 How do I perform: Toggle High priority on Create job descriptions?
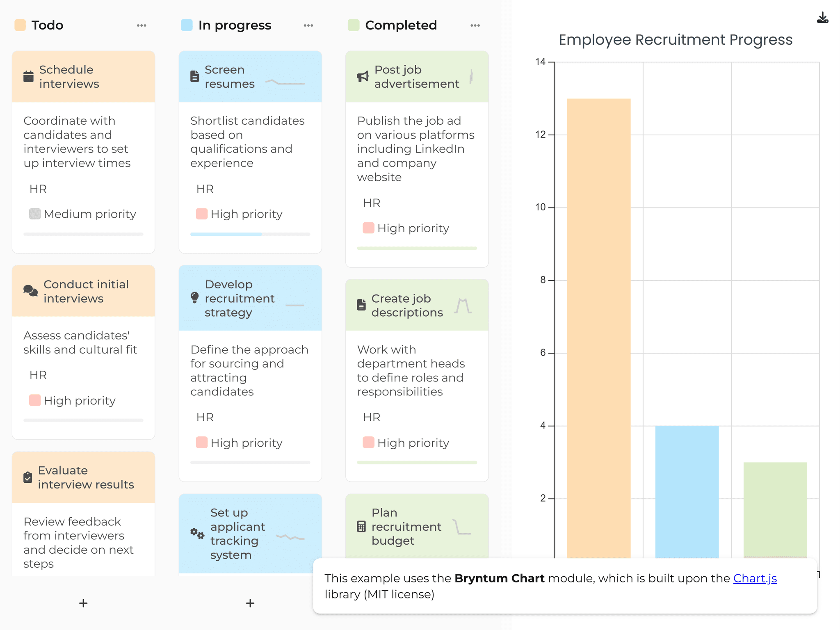click(368, 443)
